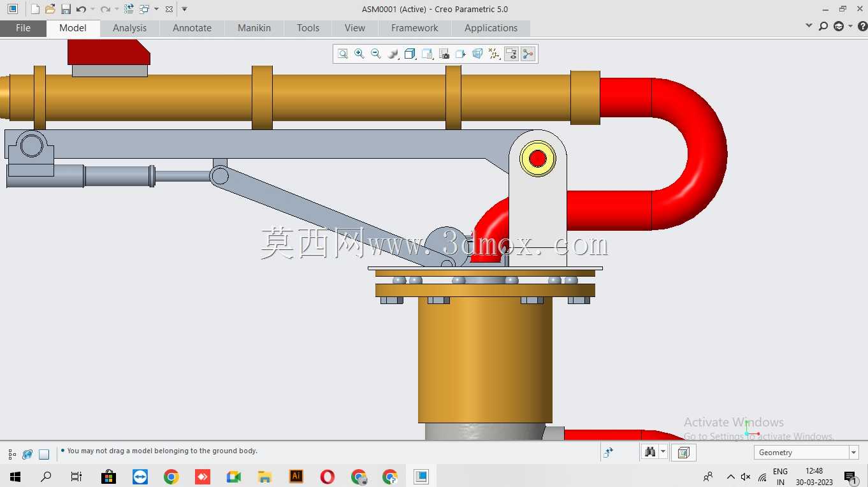This screenshot has height=487, width=868.
Task: Toggle spin center display icon
Action: [x=528, y=54]
